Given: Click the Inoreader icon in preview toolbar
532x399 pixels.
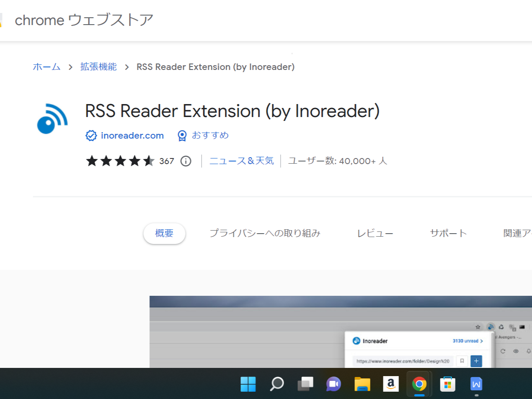Looking at the screenshot, I should [491, 327].
